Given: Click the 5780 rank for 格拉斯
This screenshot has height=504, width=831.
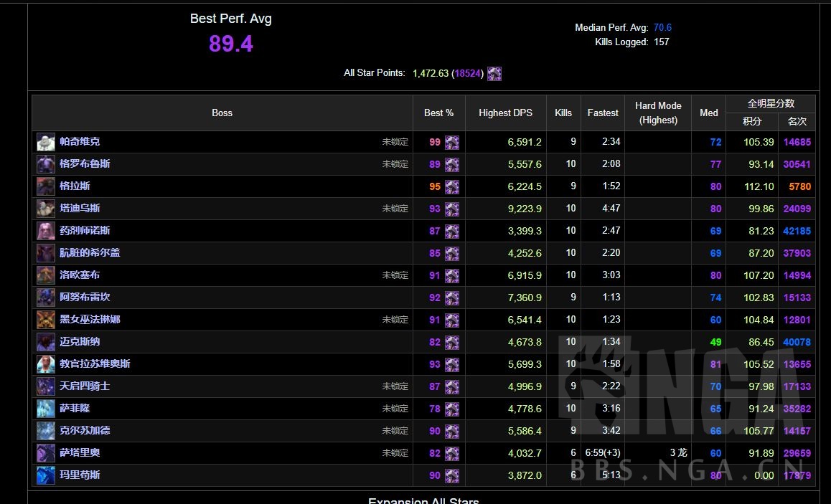Looking at the screenshot, I should (799, 186).
